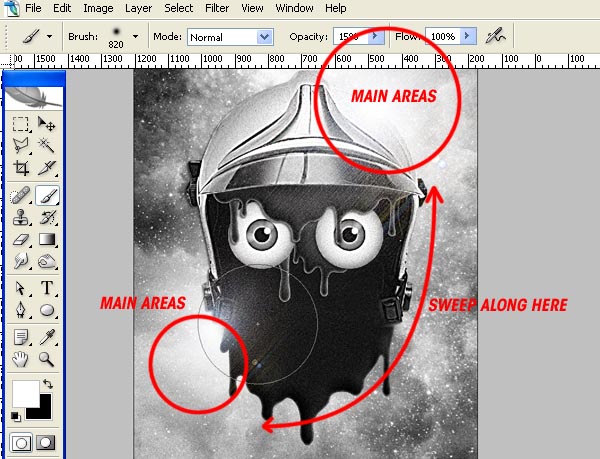The height and width of the screenshot is (459, 600).
Task: Click the Photoshop application icon beside File
Action: 11,9
